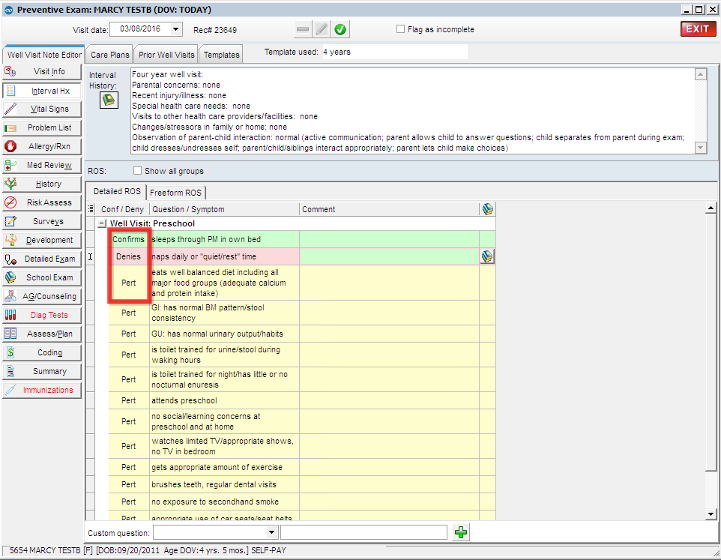The height and width of the screenshot is (560, 721).
Task: Click comment cell for sleeps through PM
Action: click(x=389, y=239)
